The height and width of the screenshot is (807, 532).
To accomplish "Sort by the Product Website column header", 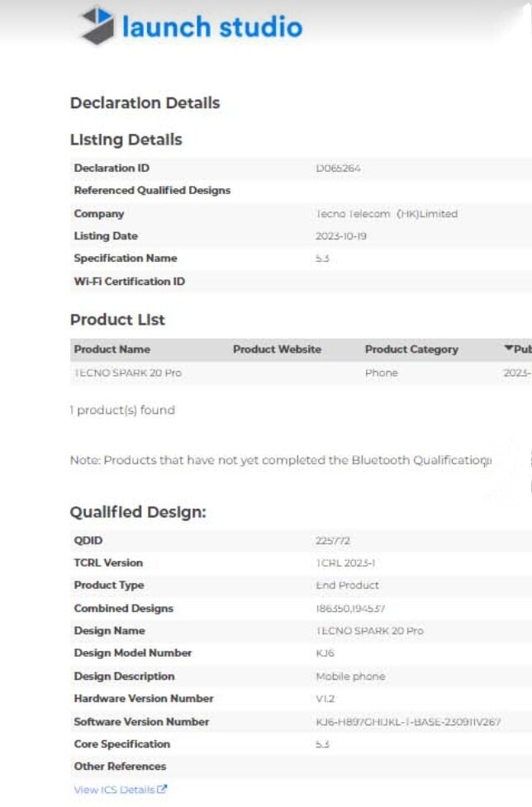I will point(277,349).
